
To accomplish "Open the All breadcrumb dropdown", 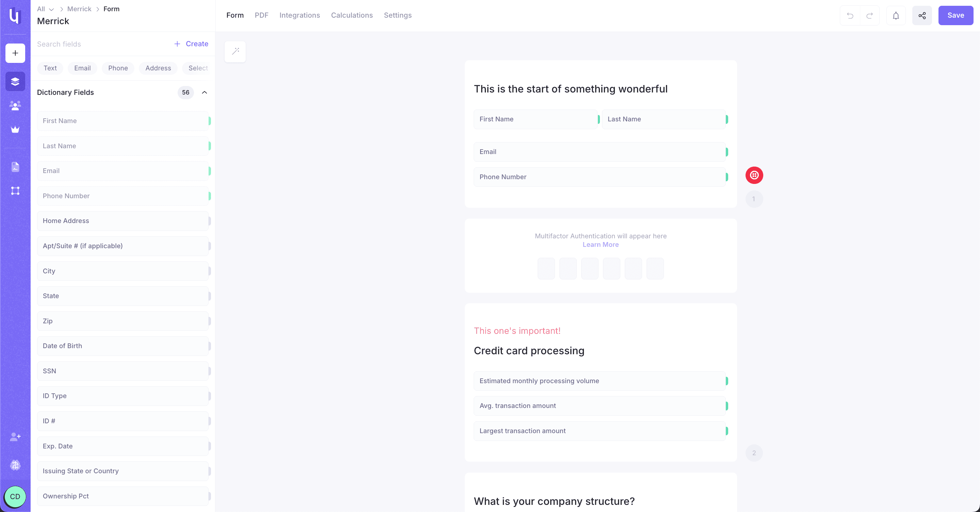I will (45, 9).
